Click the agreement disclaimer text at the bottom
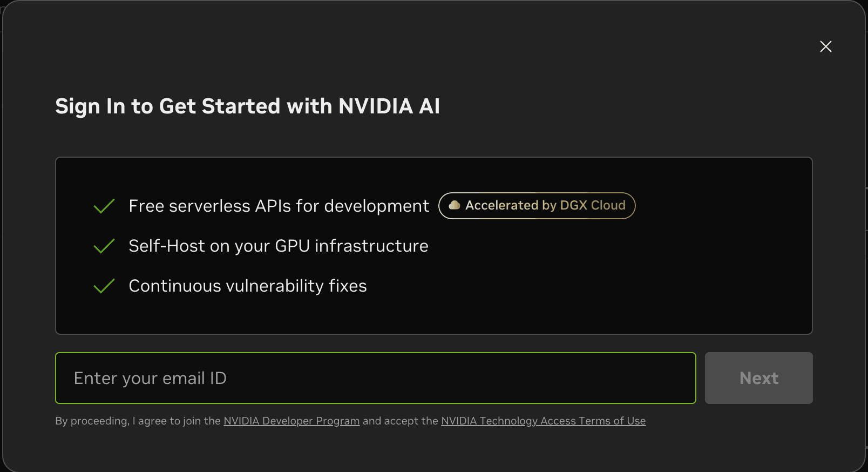Viewport: 868px width, 472px height. pos(350,421)
